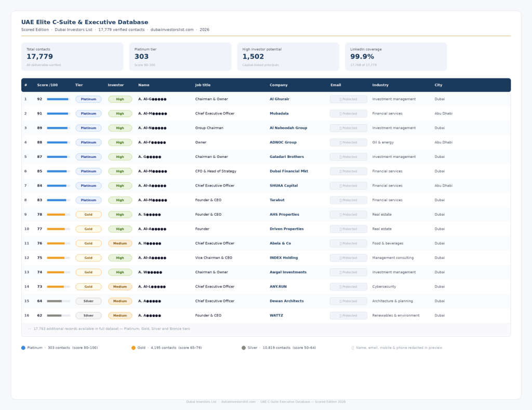This screenshot has width=532, height=410.
Task: Open the AHS Properties company link
Action: [284, 215]
